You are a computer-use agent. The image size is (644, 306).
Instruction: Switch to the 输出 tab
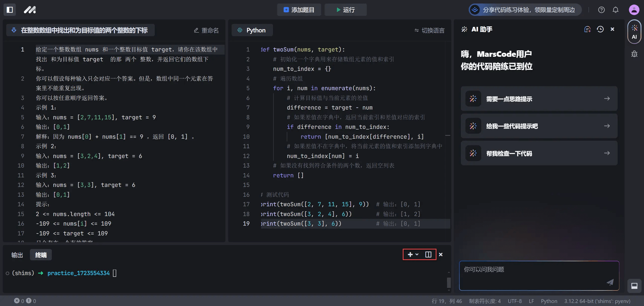click(x=17, y=255)
